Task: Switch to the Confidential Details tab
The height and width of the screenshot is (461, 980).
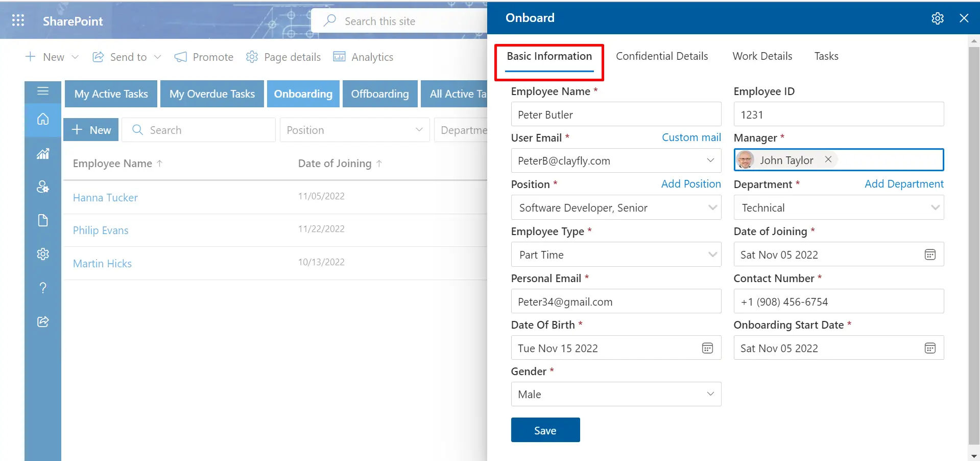Action: tap(661, 56)
